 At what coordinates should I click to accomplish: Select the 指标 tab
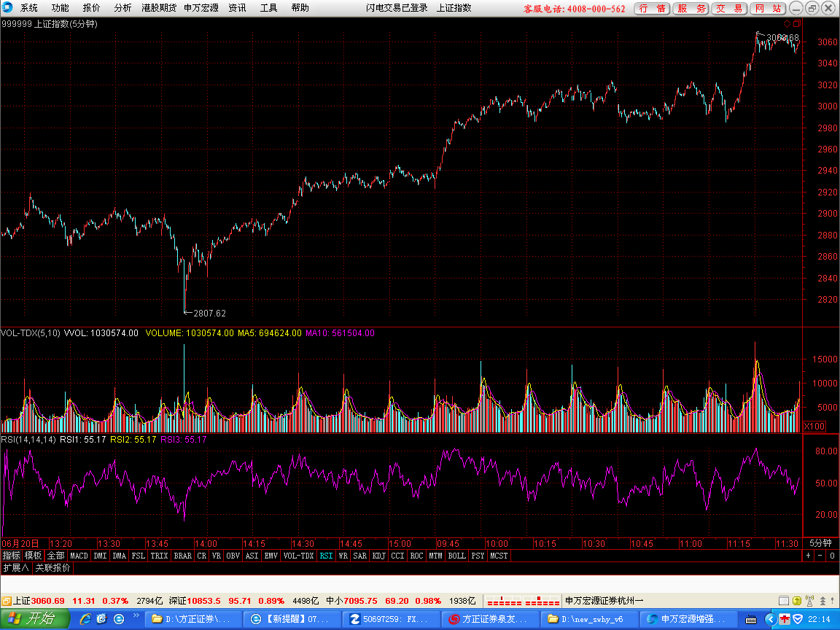tap(11, 556)
